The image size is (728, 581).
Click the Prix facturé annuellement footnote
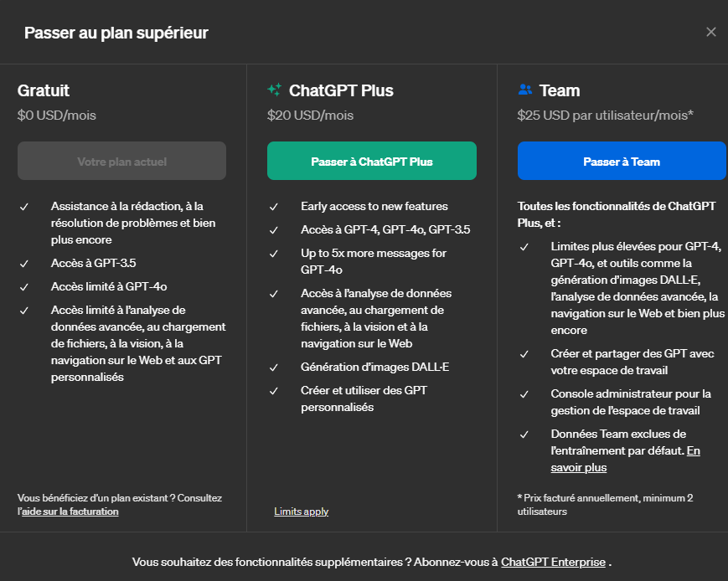click(606, 505)
